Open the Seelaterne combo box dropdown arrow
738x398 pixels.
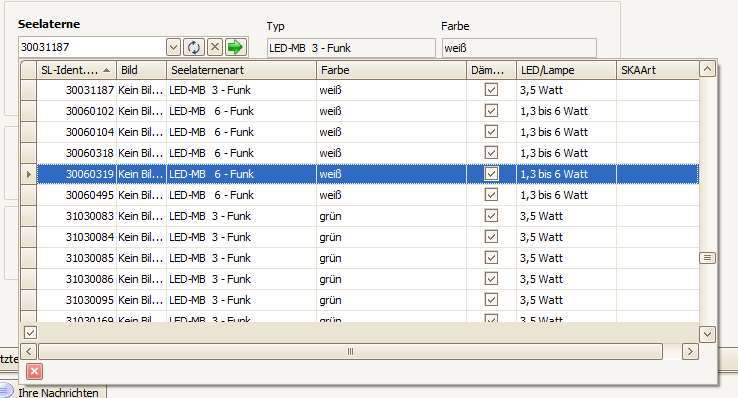click(173, 47)
